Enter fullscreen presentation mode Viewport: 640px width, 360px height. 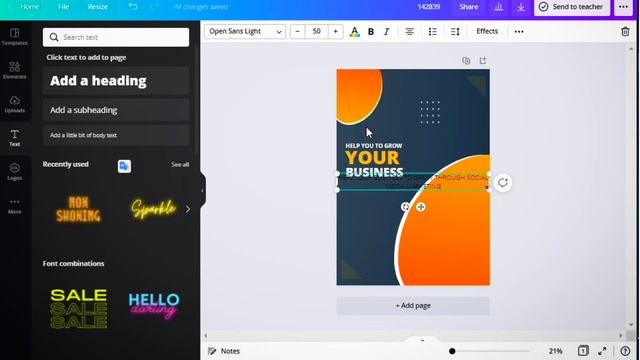click(602, 351)
